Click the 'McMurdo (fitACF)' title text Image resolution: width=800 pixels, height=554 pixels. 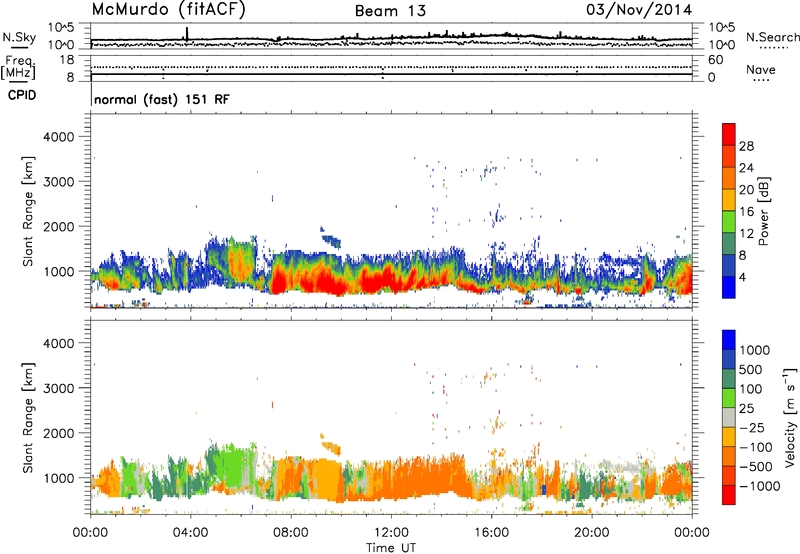pyautogui.click(x=168, y=10)
